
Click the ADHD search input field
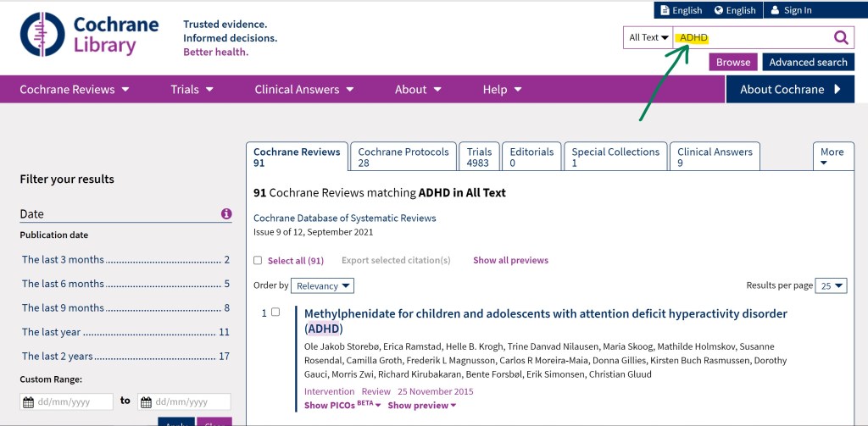[754, 37]
